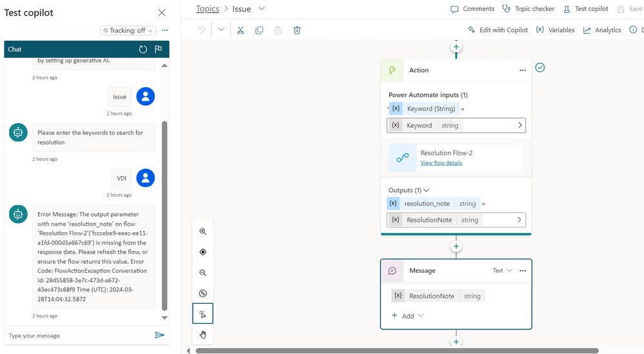
Task: Expand the Issue topic name chevron
Action: [x=262, y=8]
